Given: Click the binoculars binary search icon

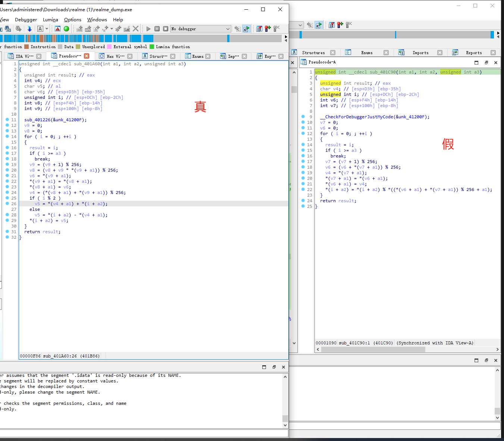Looking at the screenshot, I should click(x=8, y=29).
